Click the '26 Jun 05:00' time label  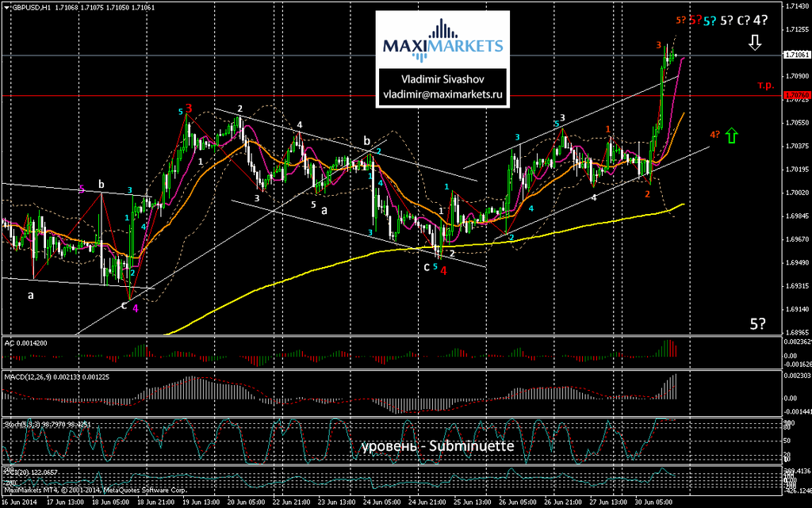[517, 502]
